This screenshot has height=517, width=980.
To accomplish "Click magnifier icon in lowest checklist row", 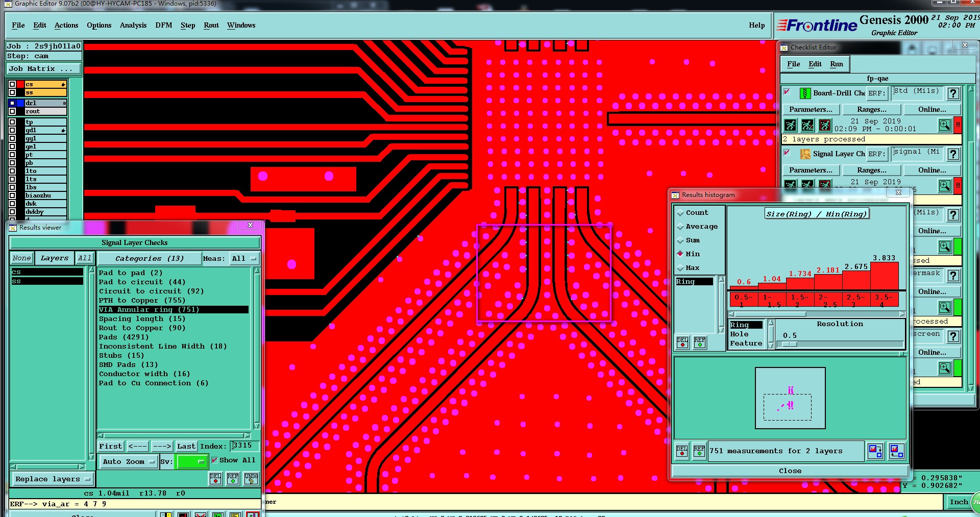I will [x=944, y=367].
